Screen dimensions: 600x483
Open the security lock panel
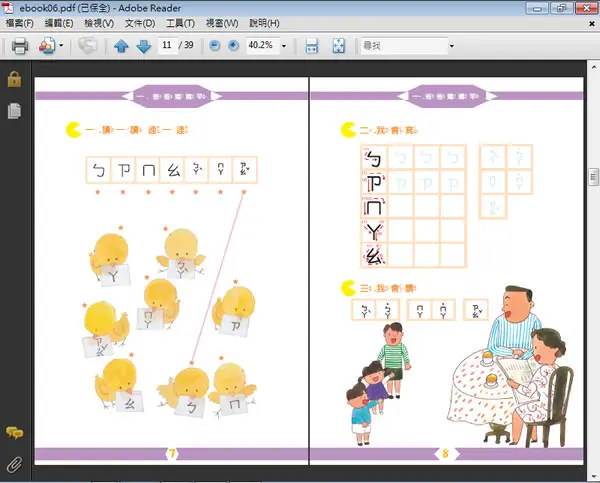[15, 79]
